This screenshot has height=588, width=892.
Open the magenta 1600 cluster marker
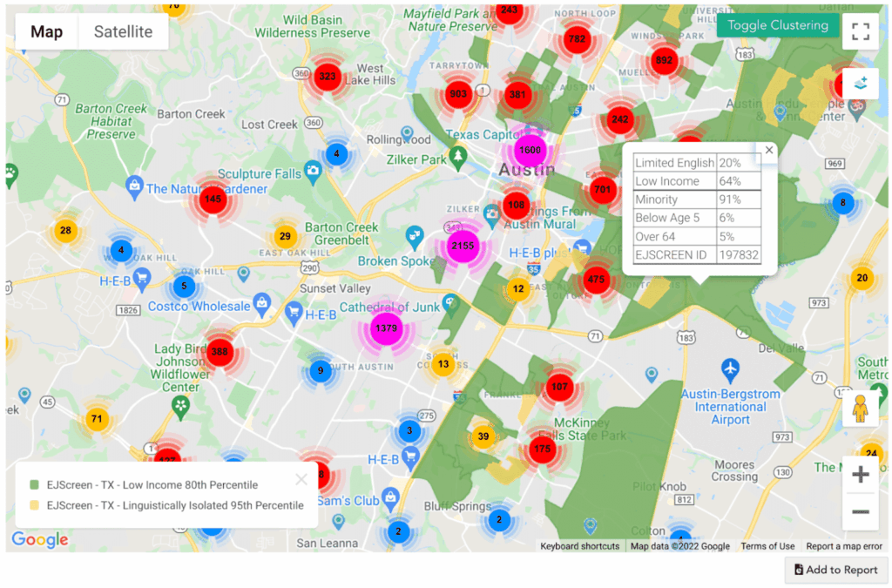tap(530, 150)
